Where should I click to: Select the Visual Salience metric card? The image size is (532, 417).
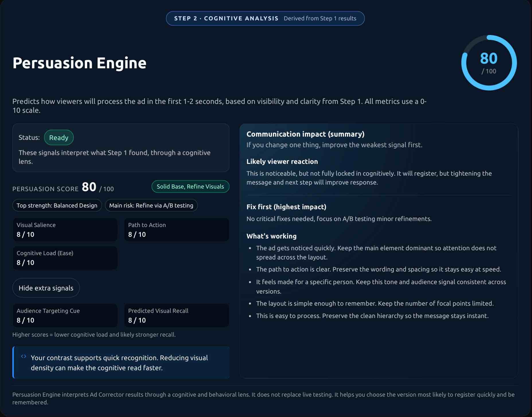tap(65, 230)
